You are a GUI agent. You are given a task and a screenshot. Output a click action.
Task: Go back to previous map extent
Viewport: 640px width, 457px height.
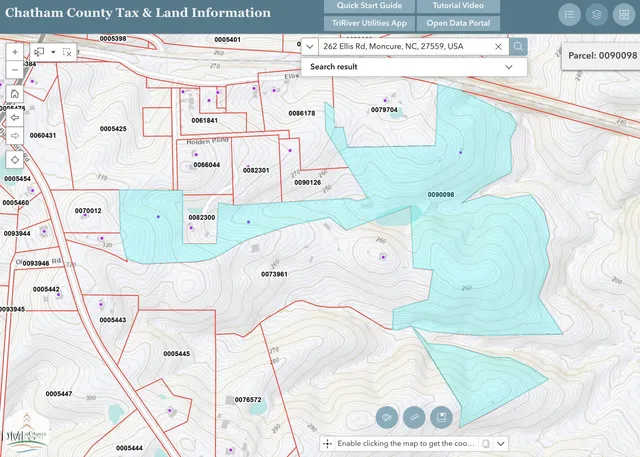(15, 116)
